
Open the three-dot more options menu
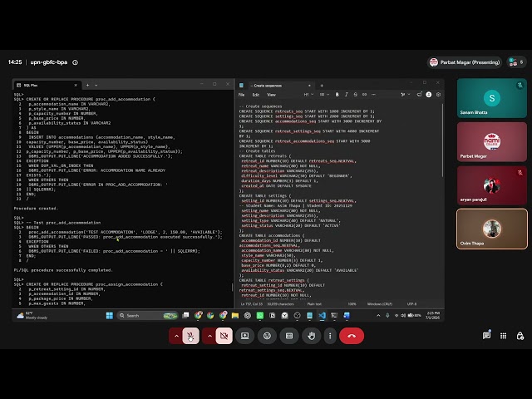[330, 336]
